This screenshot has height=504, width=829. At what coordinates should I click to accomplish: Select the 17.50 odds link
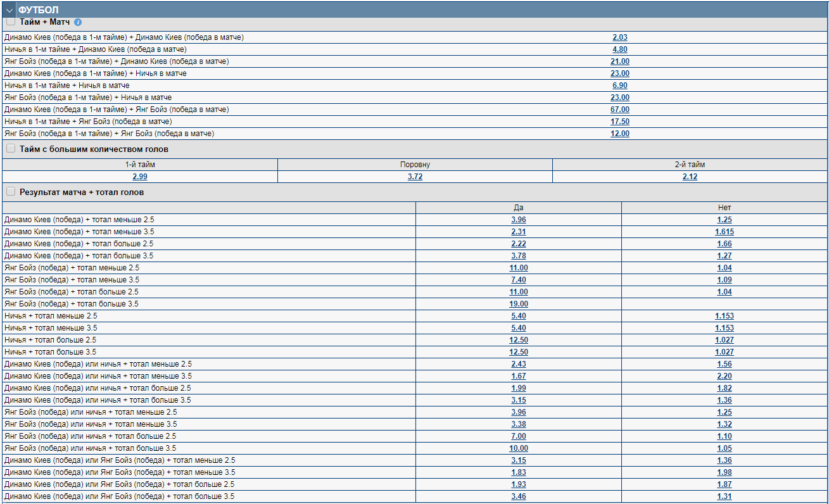619,122
